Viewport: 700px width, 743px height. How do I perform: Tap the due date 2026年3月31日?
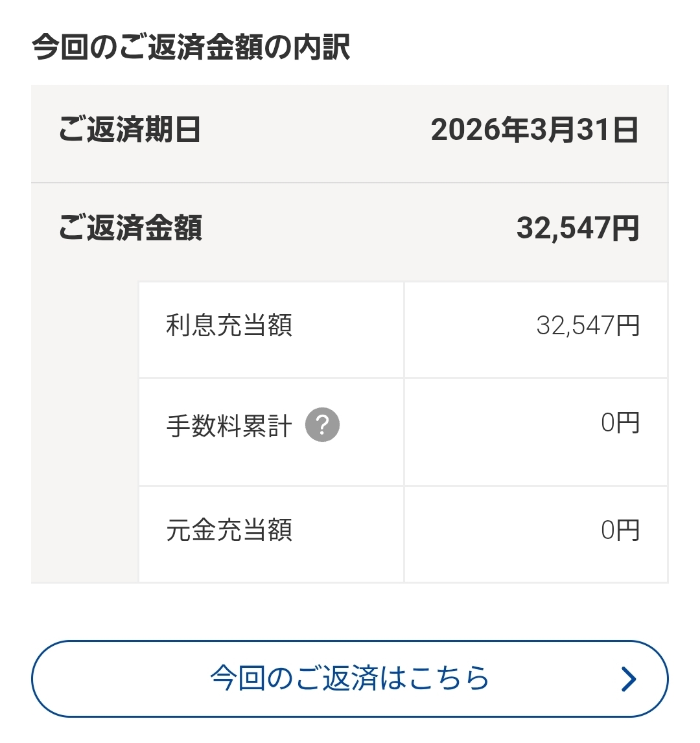(x=535, y=130)
